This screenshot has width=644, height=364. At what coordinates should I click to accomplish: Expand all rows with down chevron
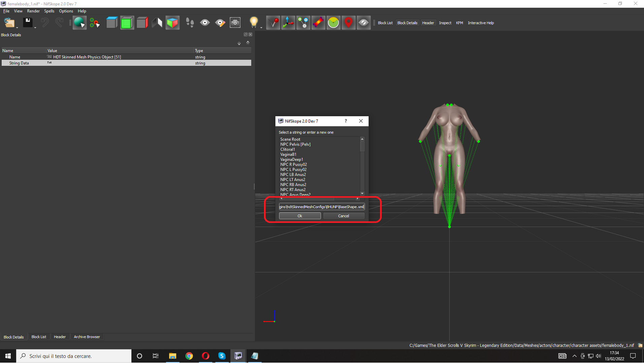(239, 43)
